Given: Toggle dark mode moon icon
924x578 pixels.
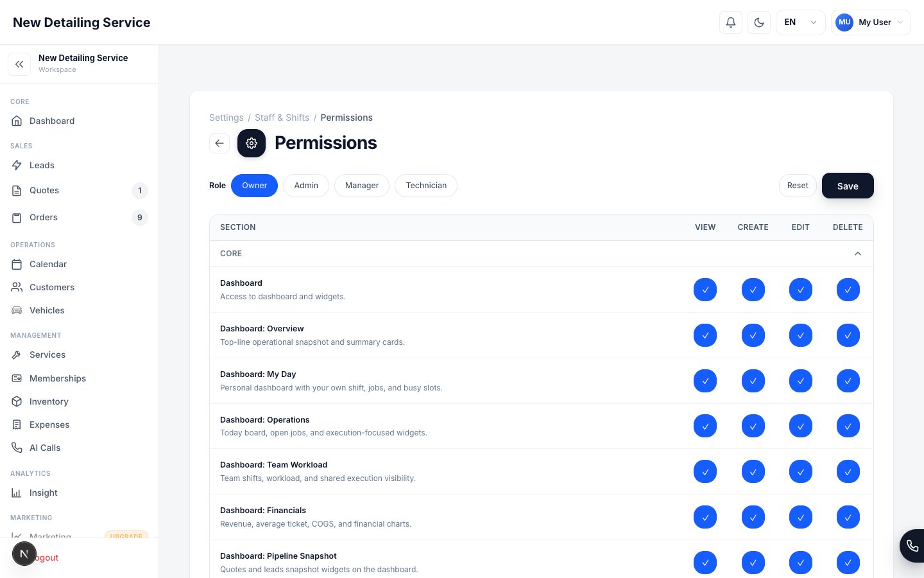Looking at the screenshot, I should pos(759,22).
